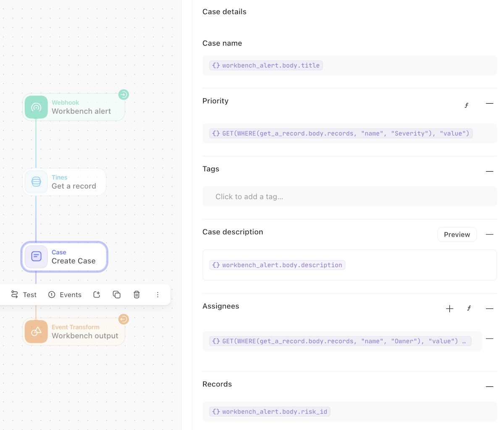Remove the Owner assignee entry row
Screen dimensions: 504x430
point(489,339)
